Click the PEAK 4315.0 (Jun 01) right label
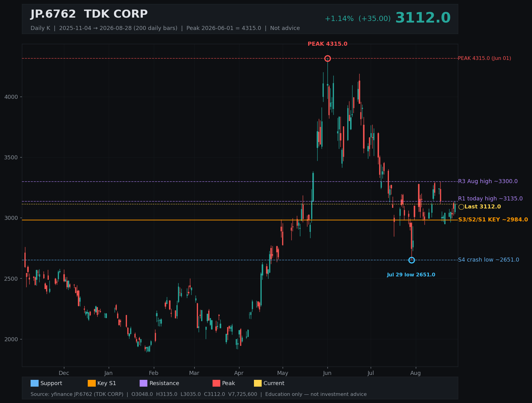Screen dimensions: 532x403 (484, 58)
